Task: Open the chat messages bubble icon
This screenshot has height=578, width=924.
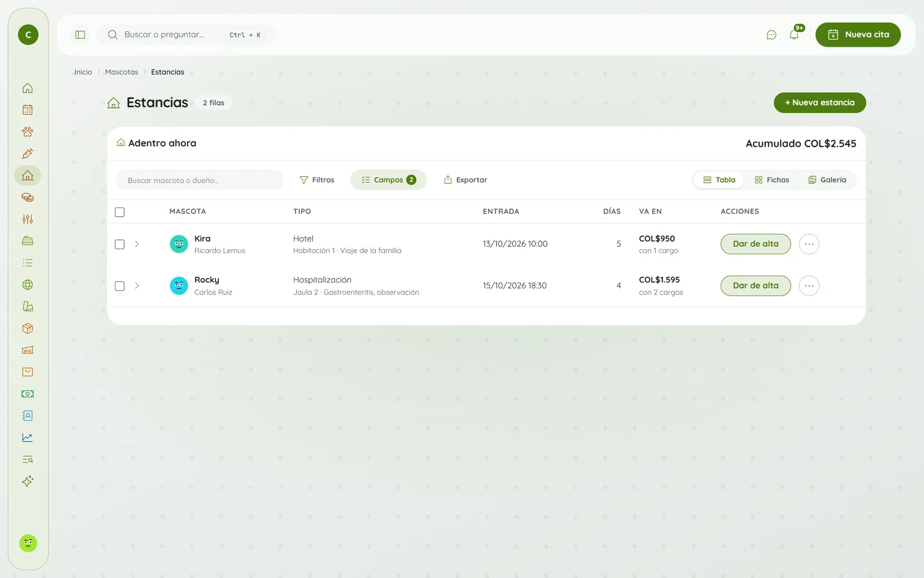Action: click(x=772, y=35)
